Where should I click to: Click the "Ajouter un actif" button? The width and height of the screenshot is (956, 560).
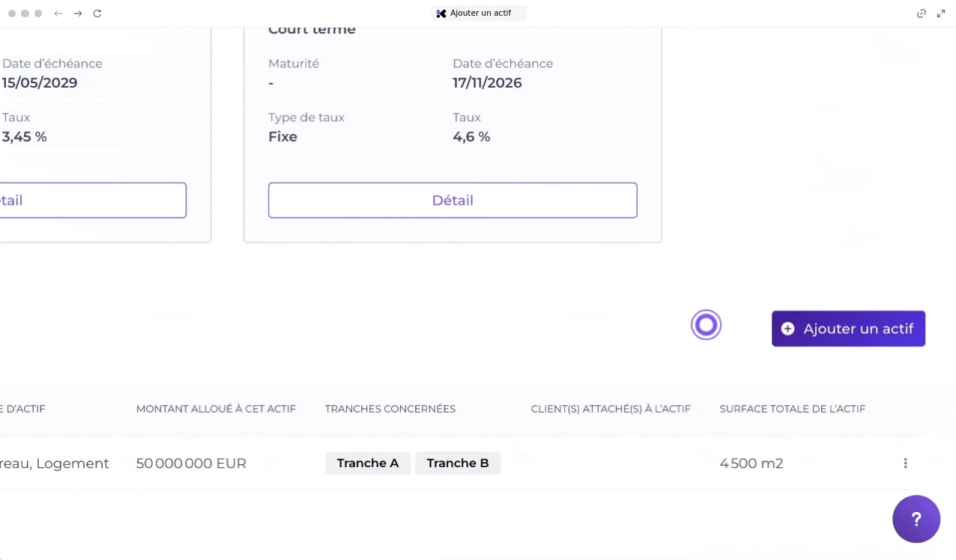(x=848, y=329)
